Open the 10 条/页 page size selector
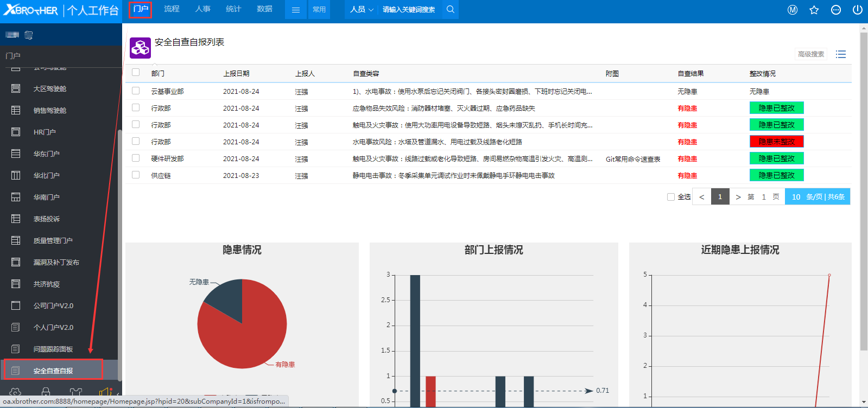This screenshot has height=408, width=868. click(817, 197)
